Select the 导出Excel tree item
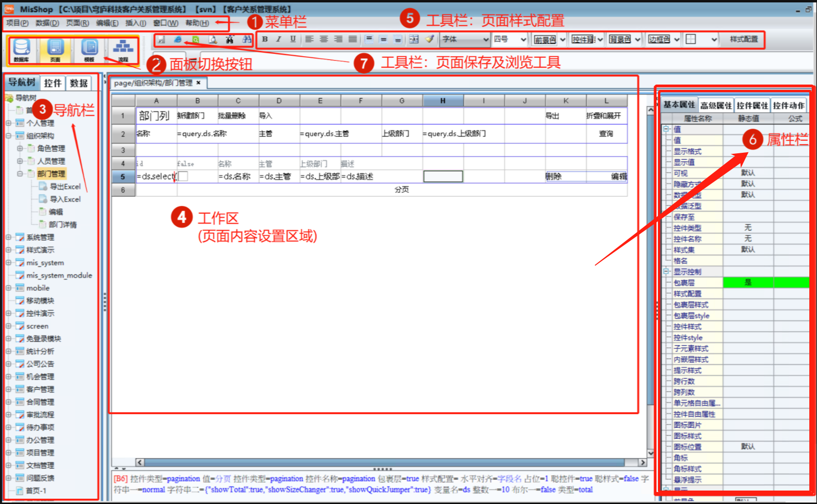This screenshot has height=504, width=817. click(65, 186)
